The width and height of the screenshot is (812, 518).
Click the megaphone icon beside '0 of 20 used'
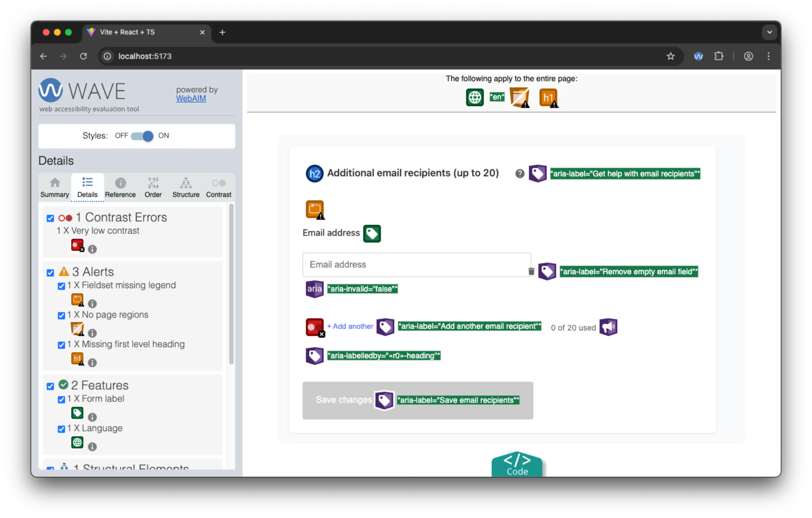point(608,327)
